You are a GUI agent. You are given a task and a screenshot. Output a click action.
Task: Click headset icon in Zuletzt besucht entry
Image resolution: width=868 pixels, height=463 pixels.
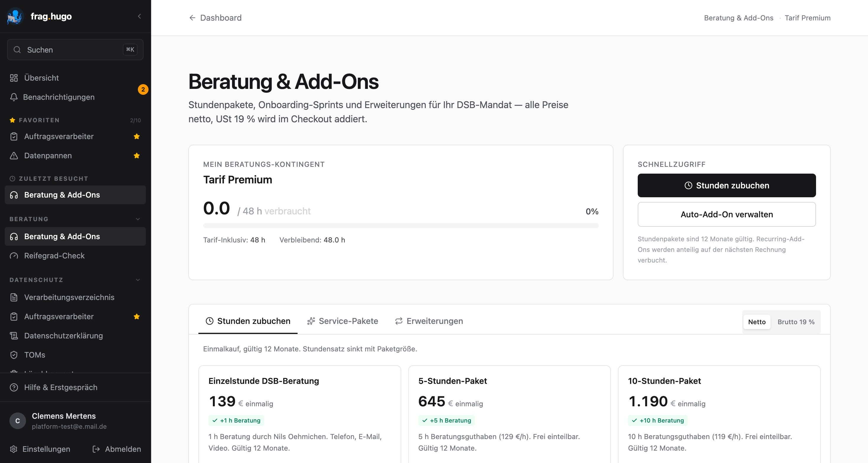[14, 195]
